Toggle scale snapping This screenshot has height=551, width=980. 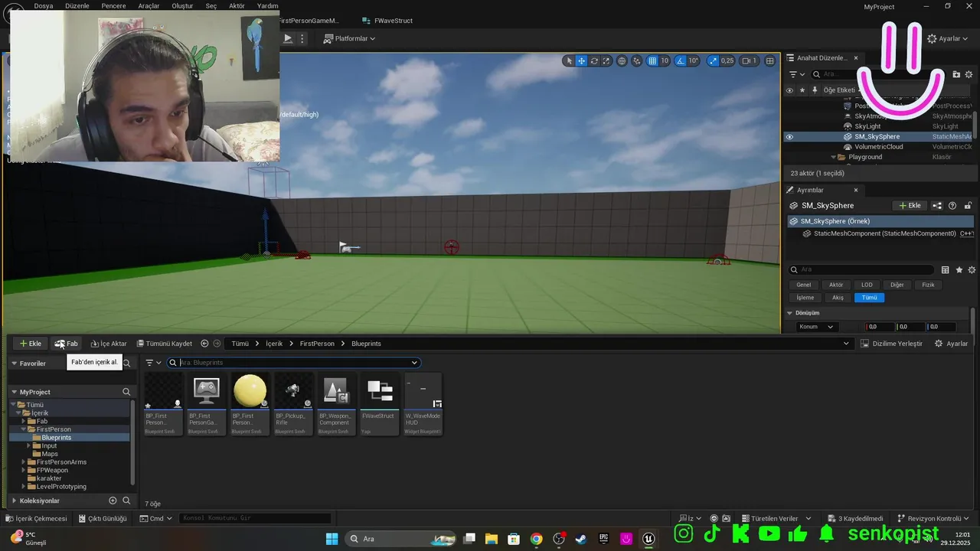(714, 60)
